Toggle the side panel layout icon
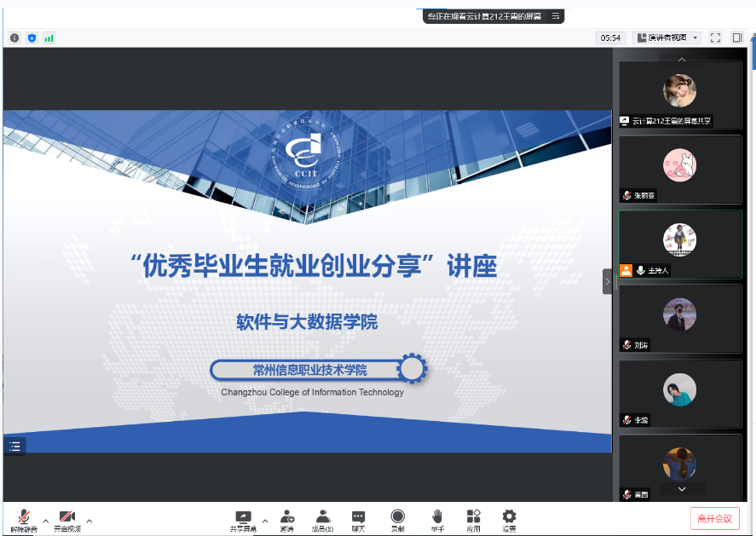 point(736,38)
